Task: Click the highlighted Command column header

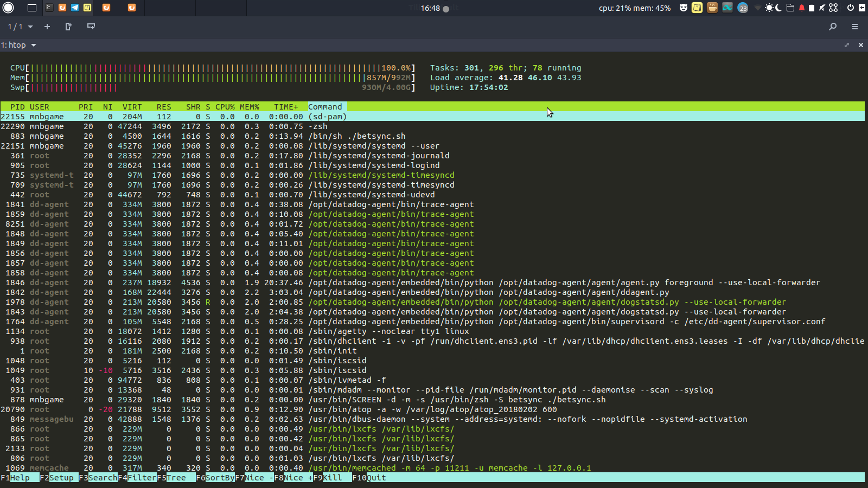Action: tap(327, 107)
